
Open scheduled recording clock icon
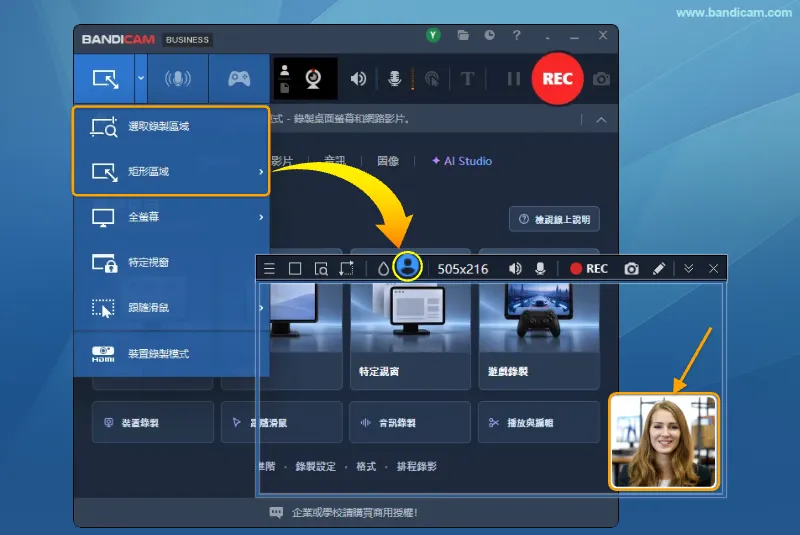[x=489, y=35]
